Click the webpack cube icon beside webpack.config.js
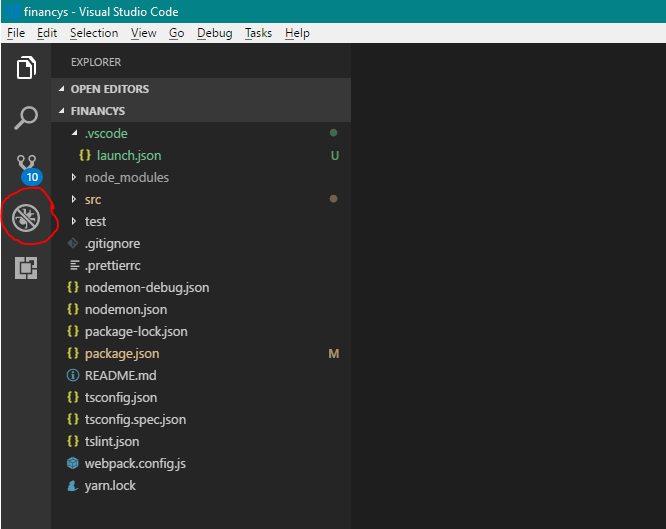The image size is (666, 529). click(x=73, y=463)
